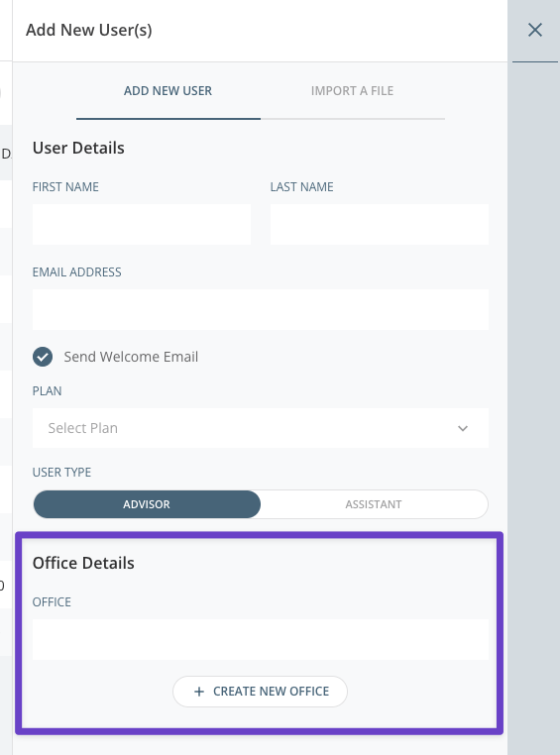
Task: Click the FIRST NAME label
Action: pyautogui.click(x=65, y=187)
